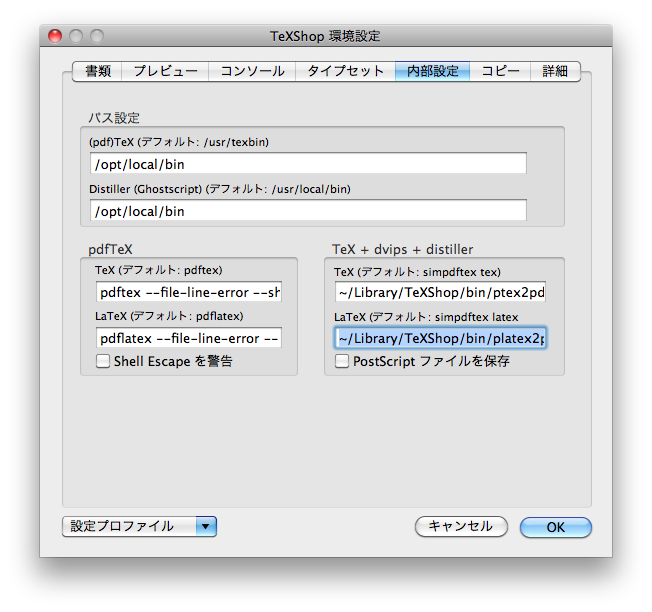Switch to the 詳細 tab
Image resolution: width=652 pixels, height=612 pixels.
click(555, 71)
